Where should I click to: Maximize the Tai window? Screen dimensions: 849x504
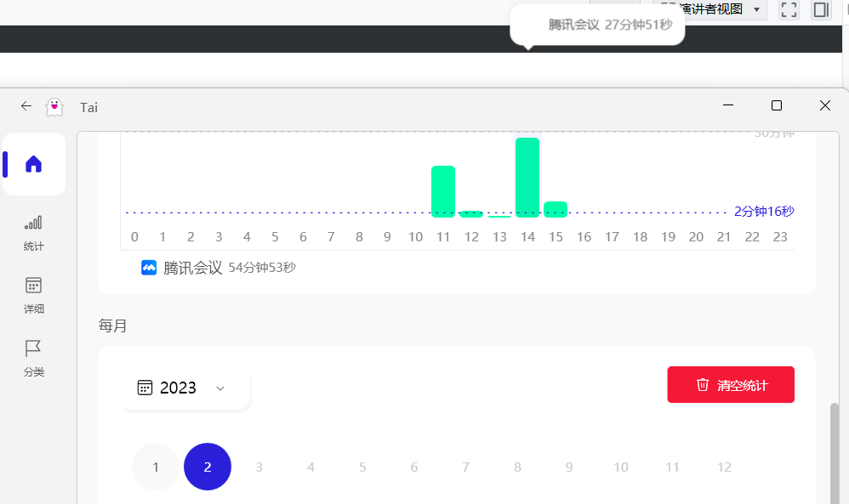[x=777, y=105]
